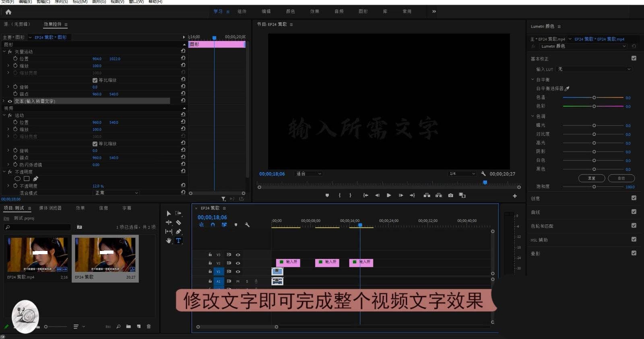Open the Edit menu
The height and width of the screenshot is (339, 644).
25,2
